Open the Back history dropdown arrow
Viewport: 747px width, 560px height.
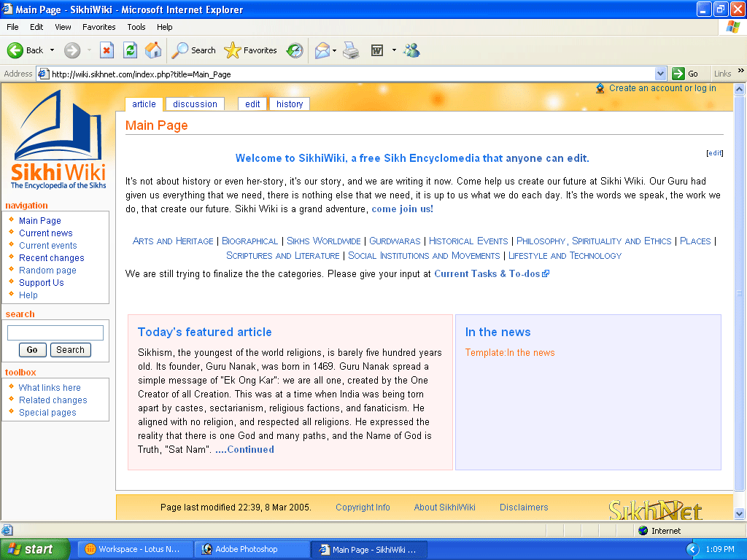point(52,50)
